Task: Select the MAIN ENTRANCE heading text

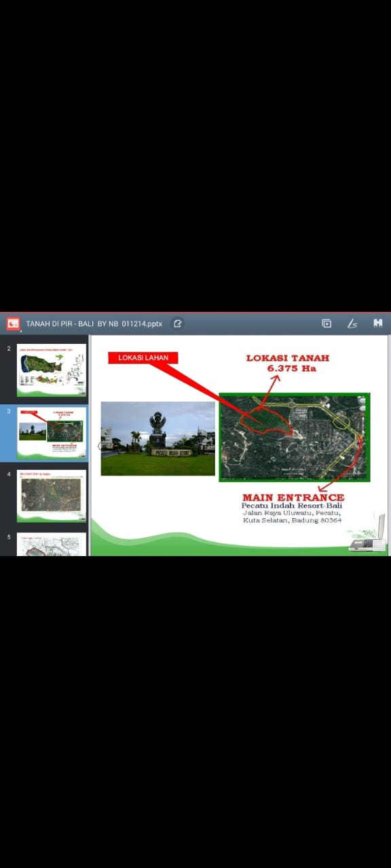Action: [x=293, y=497]
